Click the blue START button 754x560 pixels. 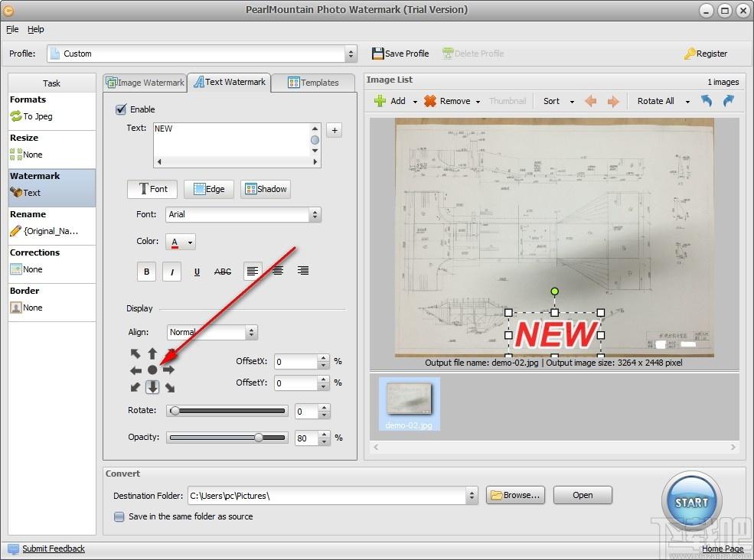(691, 502)
